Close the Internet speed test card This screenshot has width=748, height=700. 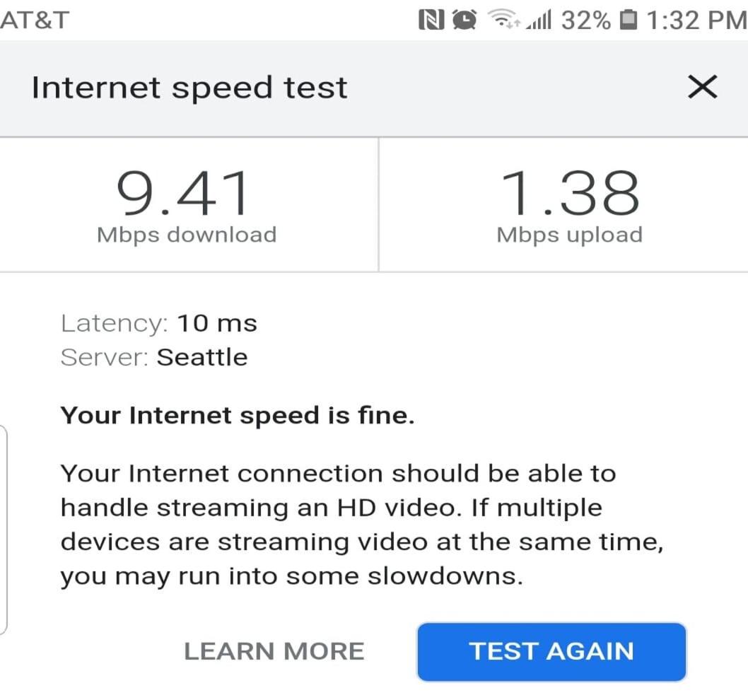[702, 88]
